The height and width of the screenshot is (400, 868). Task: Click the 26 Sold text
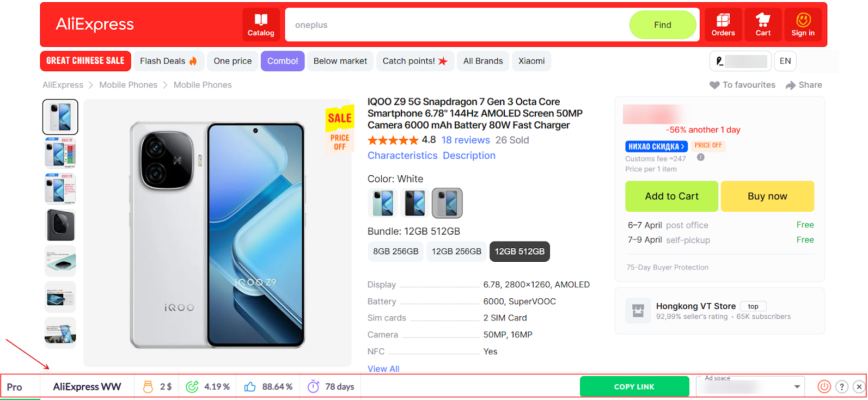pos(512,140)
